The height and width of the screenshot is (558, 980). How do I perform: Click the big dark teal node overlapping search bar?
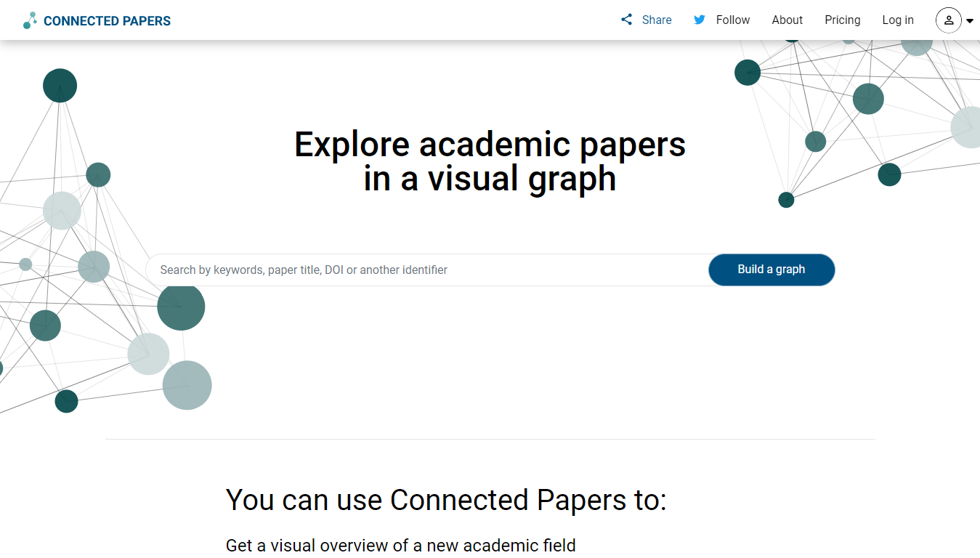(x=181, y=307)
